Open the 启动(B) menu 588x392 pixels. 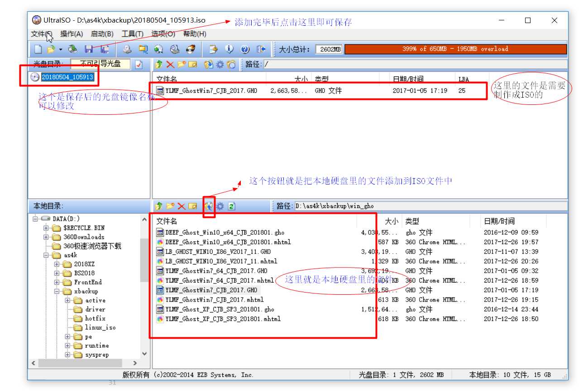(102, 34)
